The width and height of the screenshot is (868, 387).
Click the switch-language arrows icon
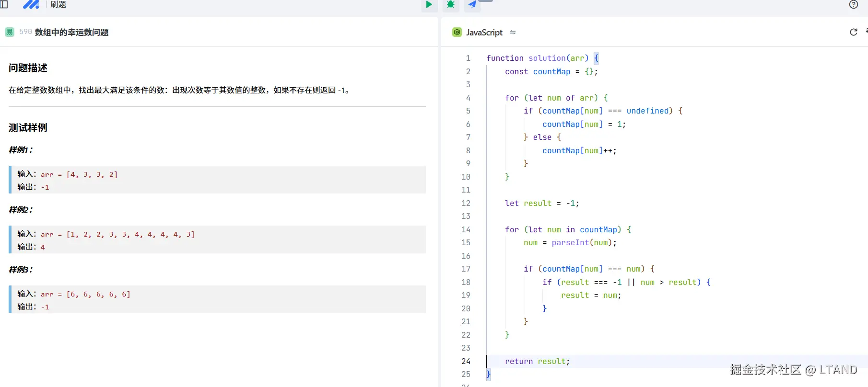click(513, 32)
